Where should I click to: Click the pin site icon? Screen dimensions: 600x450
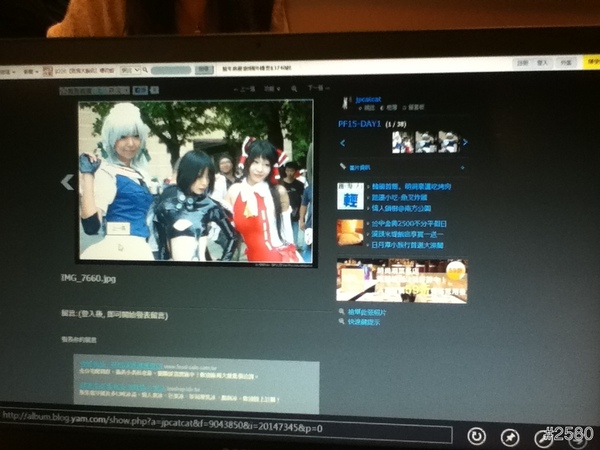point(511,436)
